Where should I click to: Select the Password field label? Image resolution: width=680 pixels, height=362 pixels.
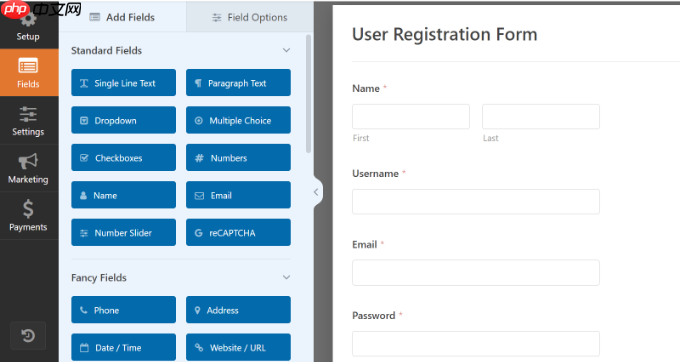(373, 316)
